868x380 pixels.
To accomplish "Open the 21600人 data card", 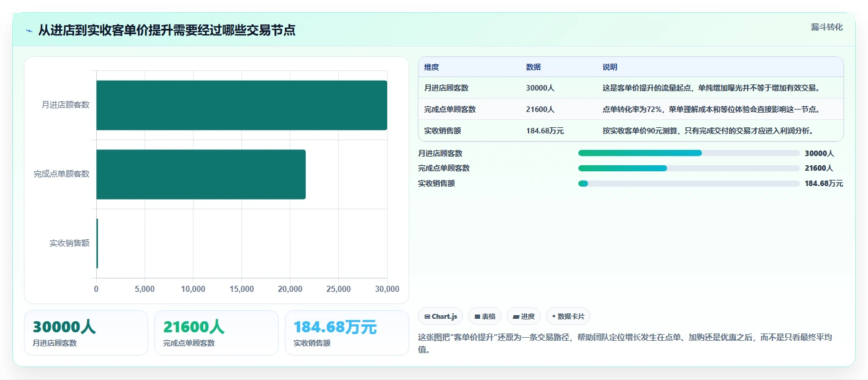I will click(216, 333).
